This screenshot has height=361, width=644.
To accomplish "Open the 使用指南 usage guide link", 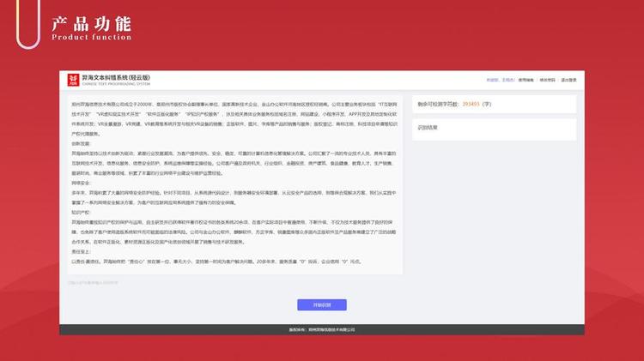I will tap(526, 80).
